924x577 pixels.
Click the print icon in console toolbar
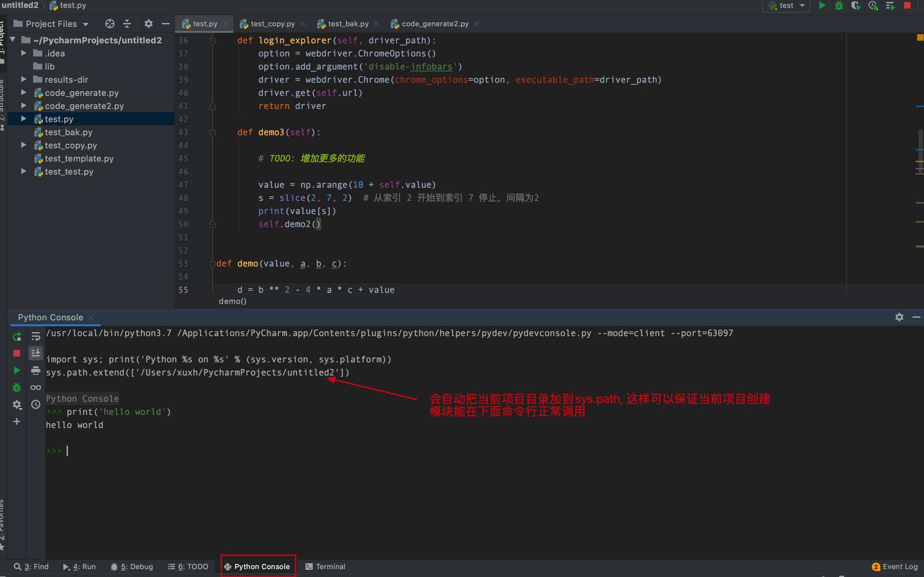click(36, 370)
